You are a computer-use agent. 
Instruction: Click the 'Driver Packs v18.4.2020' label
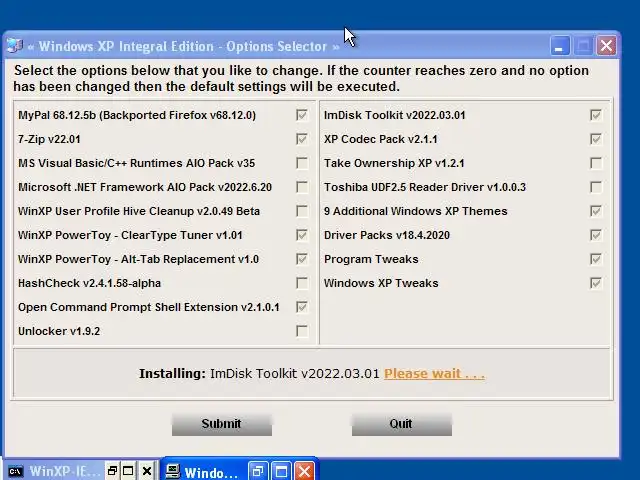[387, 236]
